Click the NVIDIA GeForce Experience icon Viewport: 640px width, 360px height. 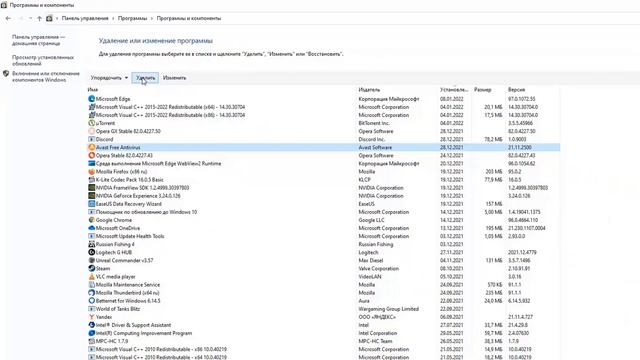91,196
